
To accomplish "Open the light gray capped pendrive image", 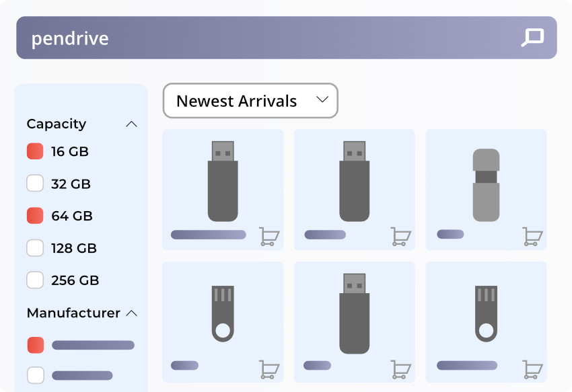I will (486, 185).
